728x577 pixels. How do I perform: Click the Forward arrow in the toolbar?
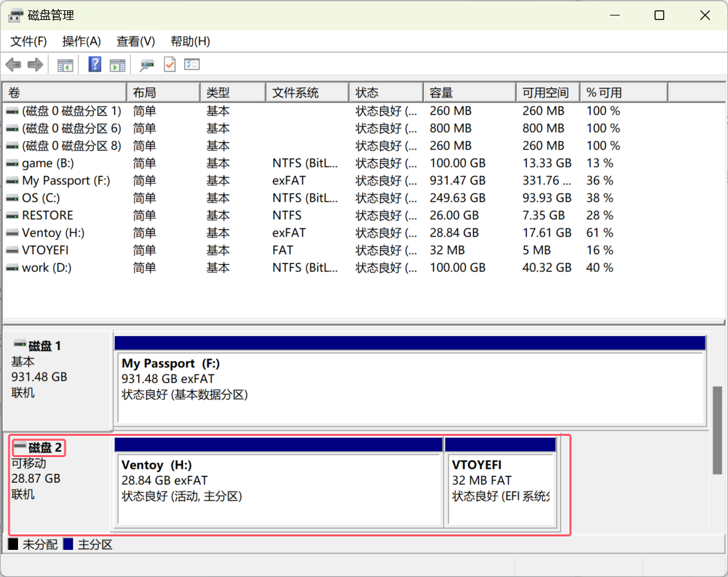point(35,64)
